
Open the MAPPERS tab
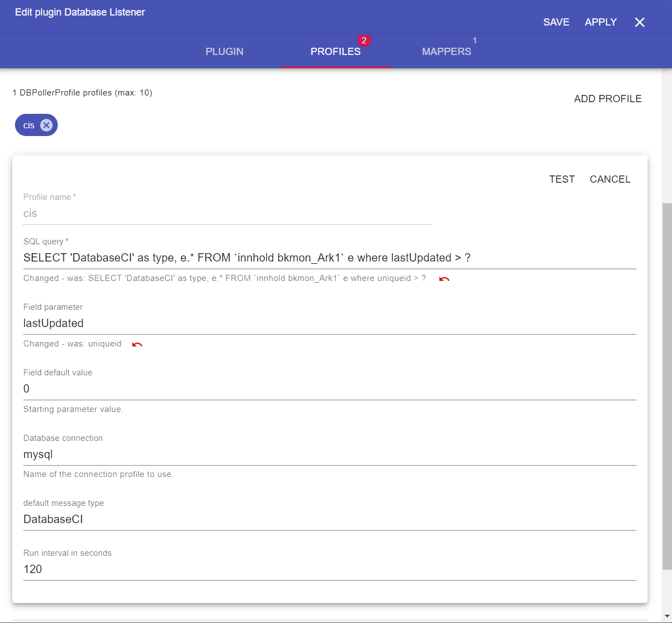(x=447, y=52)
